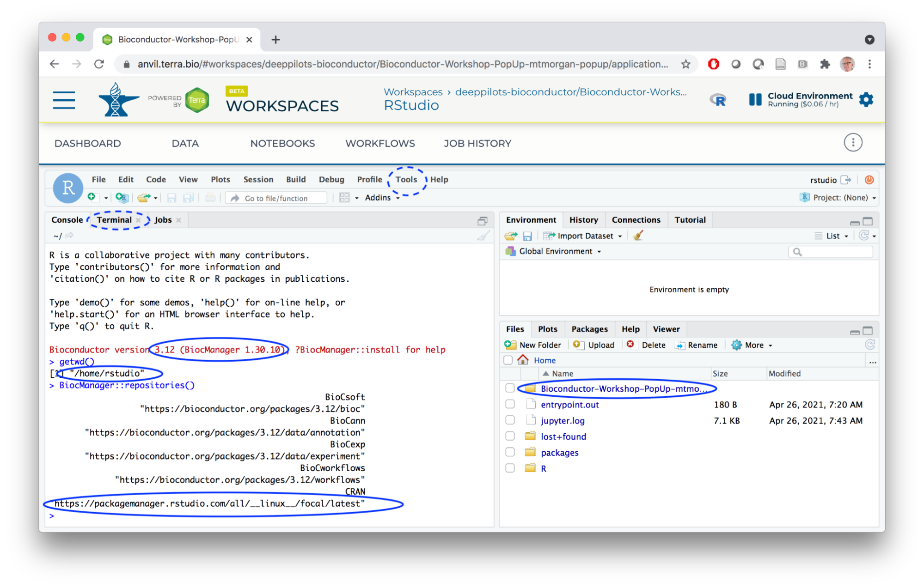924x588 pixels.
Task: Open the entrypoint.out file
Action: pos(570,405)
